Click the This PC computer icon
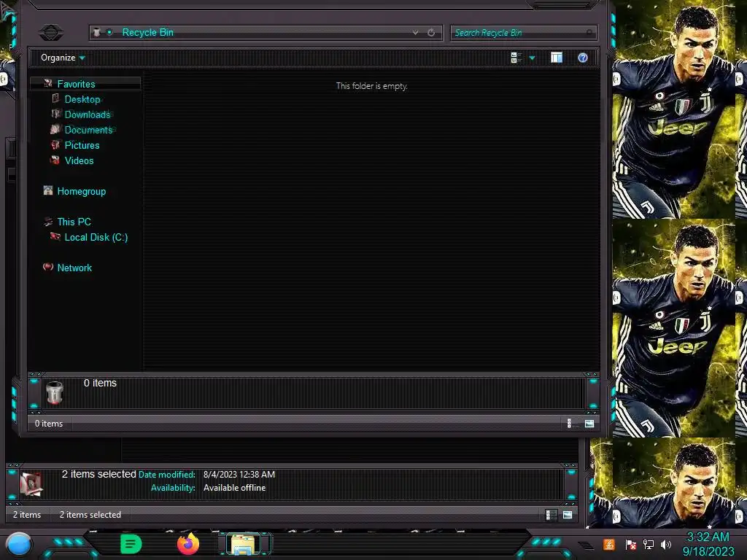The height and width of the screenshot is (560, 747). pyautogui.click(x=48, y=222)
